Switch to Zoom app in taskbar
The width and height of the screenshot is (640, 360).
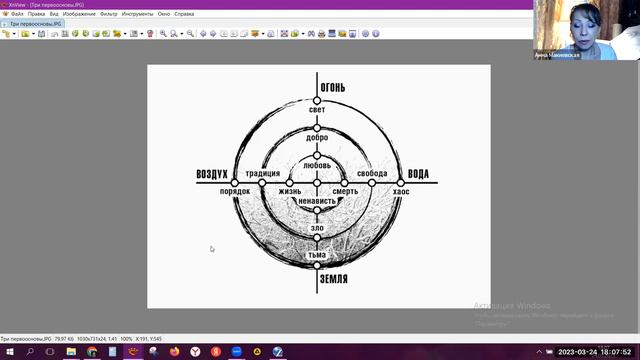click(x=236, y=351)
